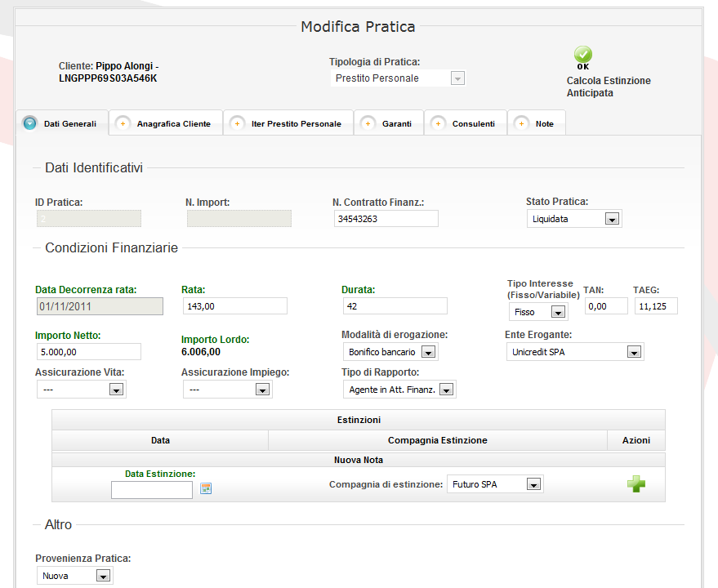Click the Azioni column header
Viewport: 718px width, 588px height.
click(x=636, y=440)
